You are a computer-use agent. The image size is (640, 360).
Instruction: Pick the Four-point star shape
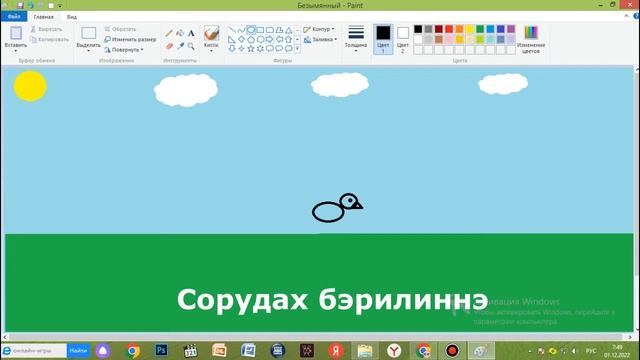tap(241, 49)
